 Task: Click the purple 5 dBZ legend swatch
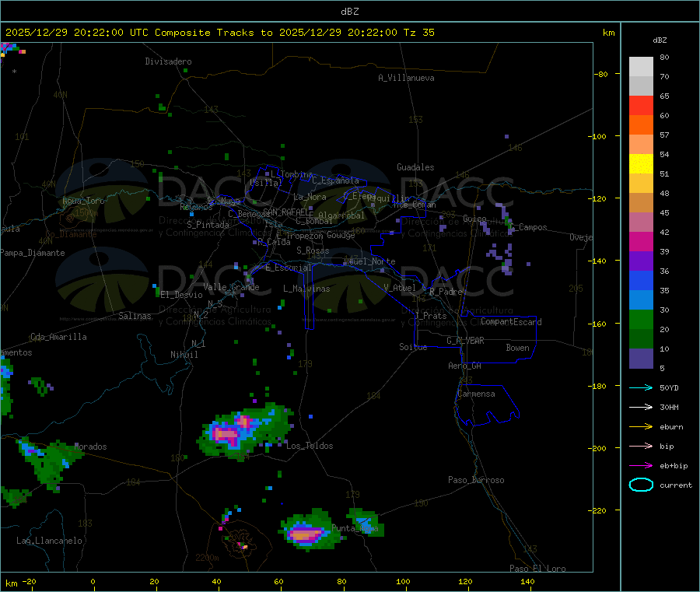pyautogui.click(x=641, y=359)
